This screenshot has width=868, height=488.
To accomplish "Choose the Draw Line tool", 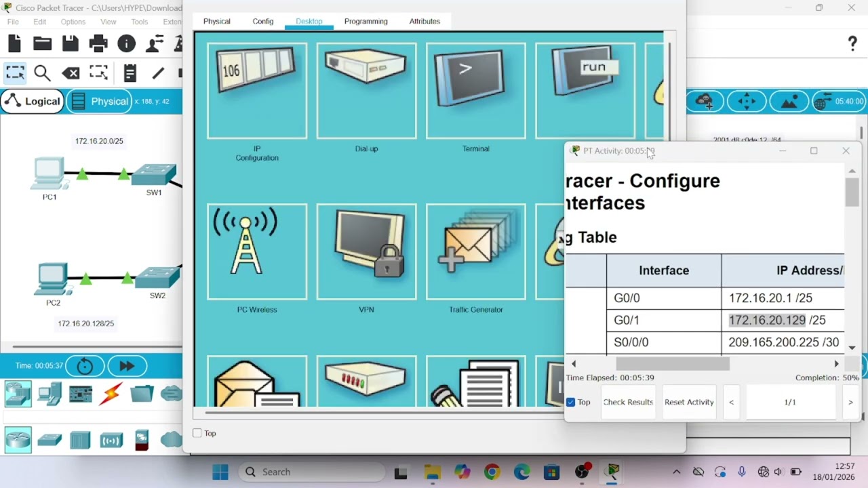I will [x=158, y=73].
